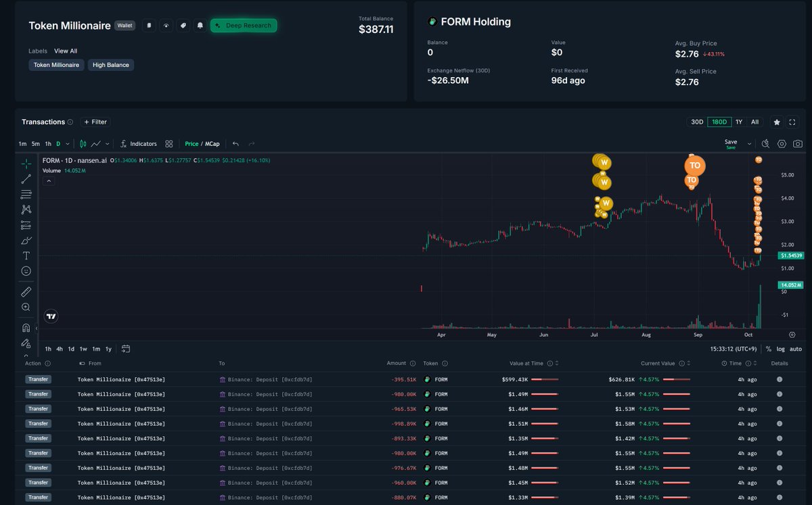
Task: Expand the candle chart type dropdown
Action: click(106, 144)
